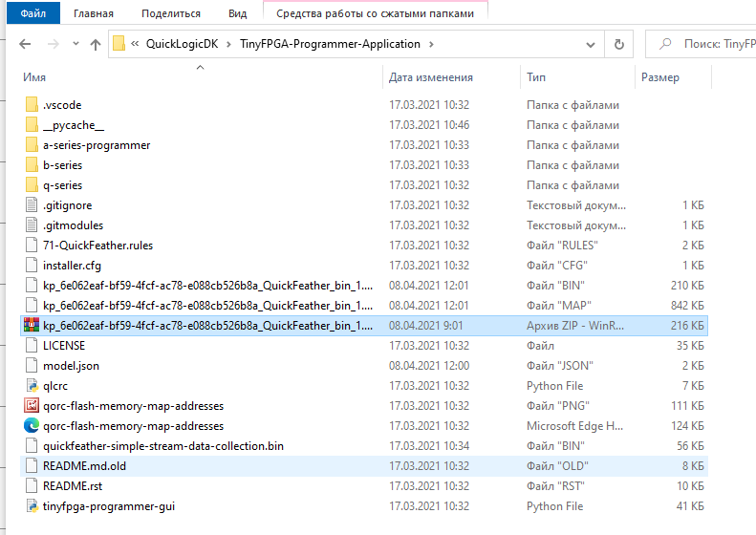The width and height of the screenshot is (756, 535).
Task: Click the model.json file name
Action: (x=71, y=366)
